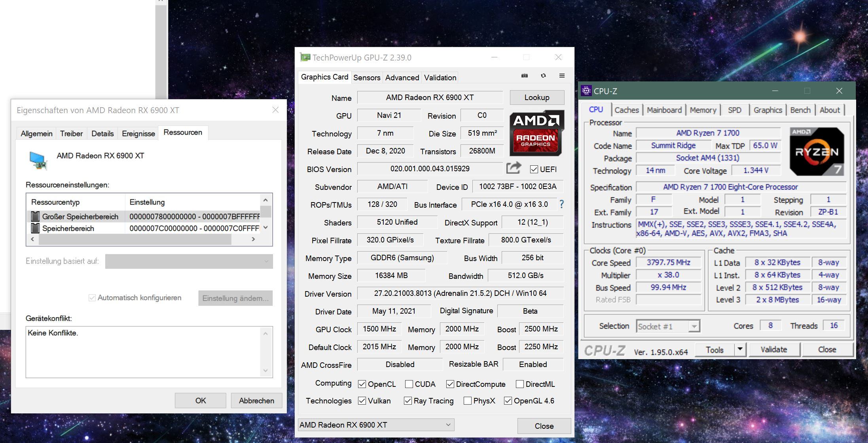
Task: Switch to the Advanced tab in GPU-Z
Action: click(x=402, y=78)
